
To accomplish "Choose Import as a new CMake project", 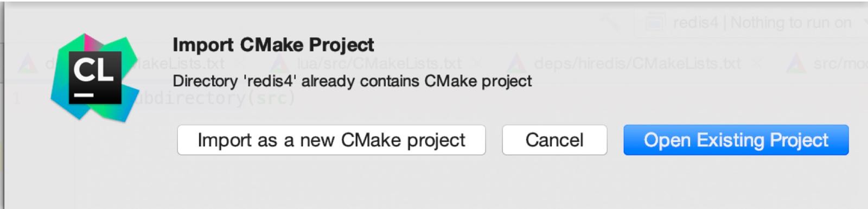I will [x=331, y=140].
